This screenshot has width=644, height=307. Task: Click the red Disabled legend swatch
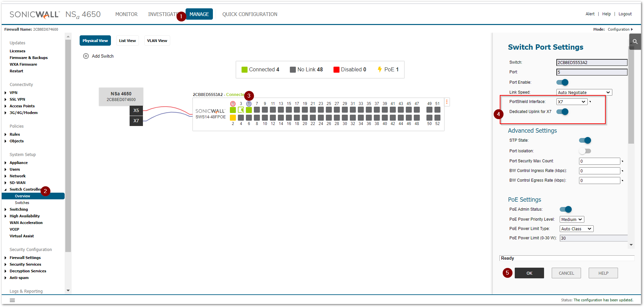point(336,69)
